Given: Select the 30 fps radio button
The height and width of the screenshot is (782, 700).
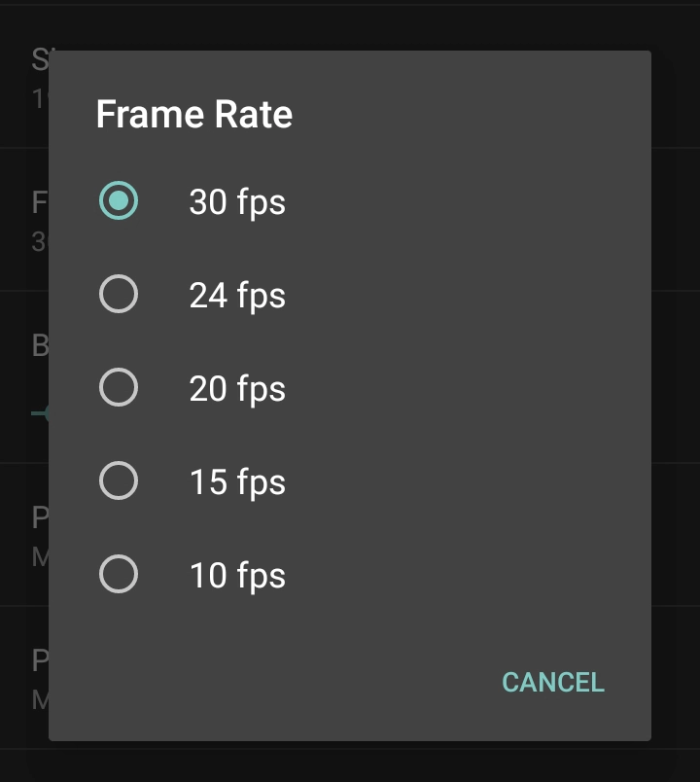Looking at the screenshot, I should [x=119, y=201].
